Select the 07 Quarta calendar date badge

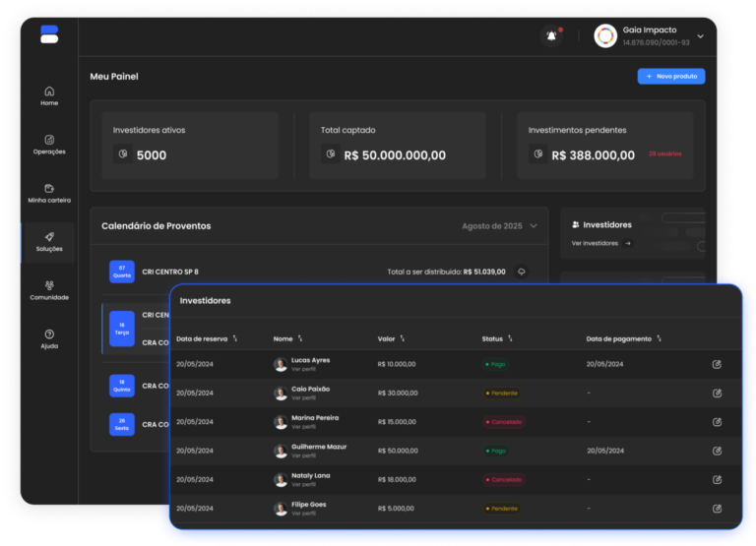[122, 272]
